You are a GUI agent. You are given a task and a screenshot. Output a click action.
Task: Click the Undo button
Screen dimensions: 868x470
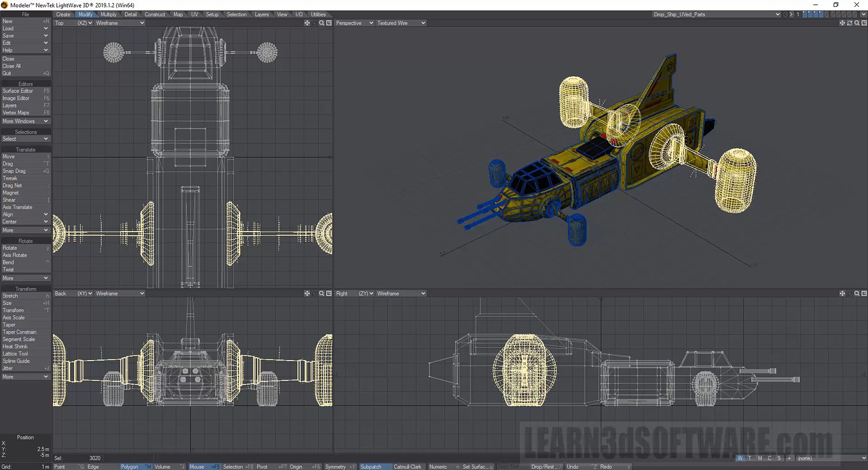572,467
